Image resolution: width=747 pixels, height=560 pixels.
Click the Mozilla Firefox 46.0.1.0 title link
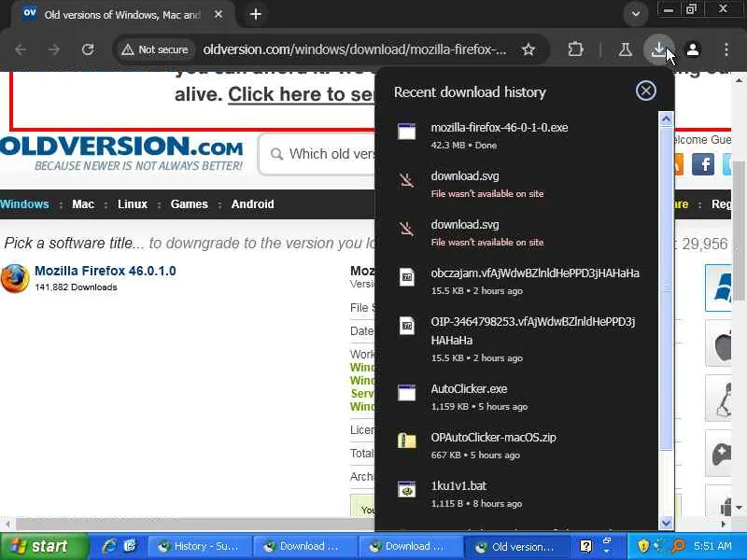pyautogui.click(x=106, y=271)
